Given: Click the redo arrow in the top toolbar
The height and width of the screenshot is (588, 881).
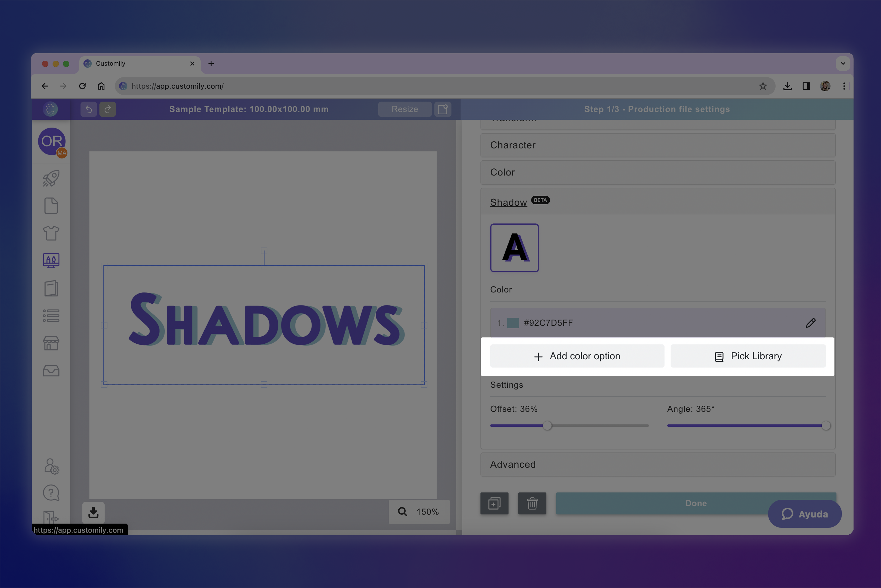Looking at the screenshot, I should [x=108, y=109].
